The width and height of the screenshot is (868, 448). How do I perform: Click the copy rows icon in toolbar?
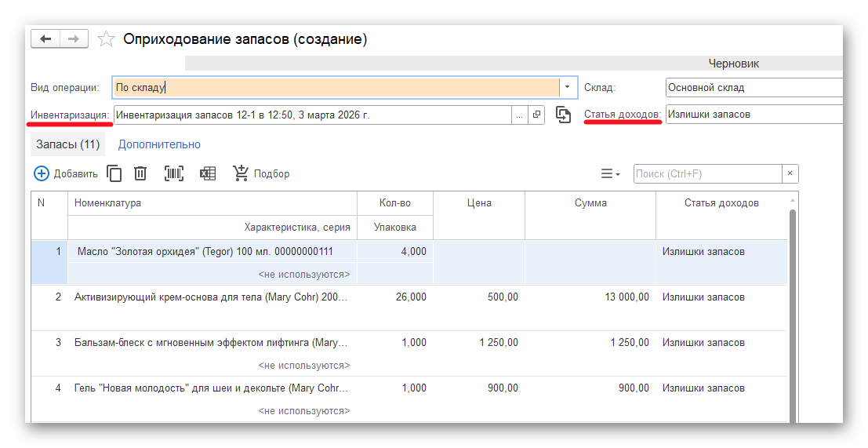coord(114,173)
